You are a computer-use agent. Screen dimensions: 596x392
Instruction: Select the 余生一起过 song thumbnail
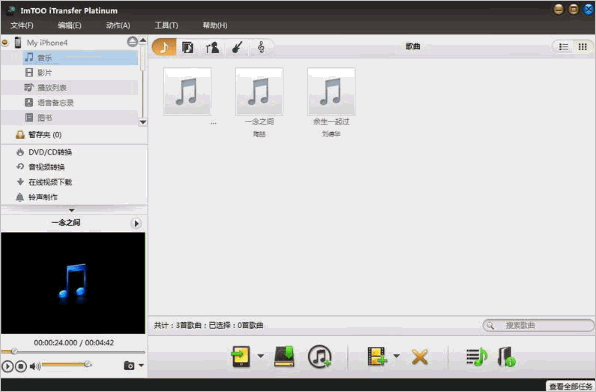pos(331,92)
